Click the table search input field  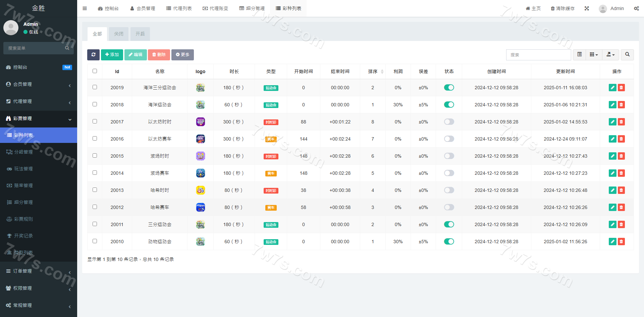[538, 55]
